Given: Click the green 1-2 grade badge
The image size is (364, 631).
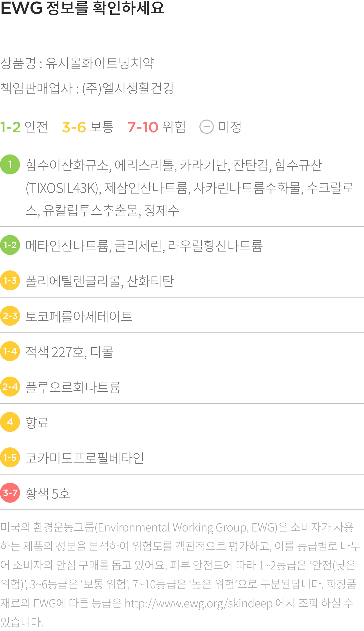Looking at the screenshot, I should [10, 245].
